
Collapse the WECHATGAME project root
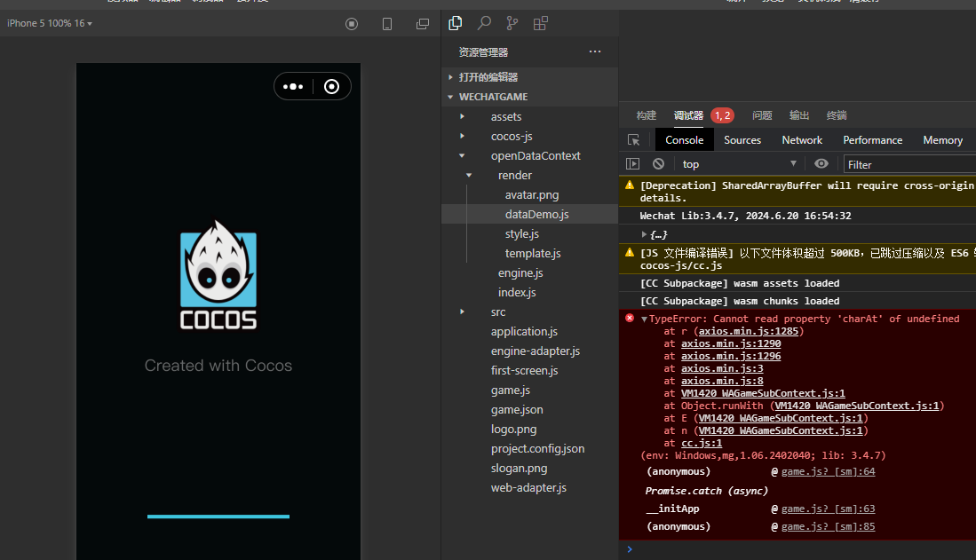[x=450, y=97]
